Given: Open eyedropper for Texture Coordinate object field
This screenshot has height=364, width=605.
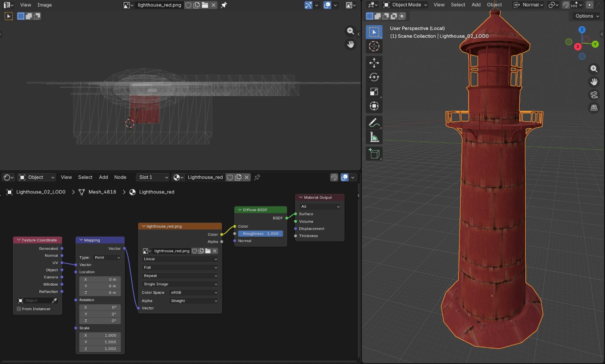Looking at the screenshot, I should pyautogui.click(x=55, y=300).
